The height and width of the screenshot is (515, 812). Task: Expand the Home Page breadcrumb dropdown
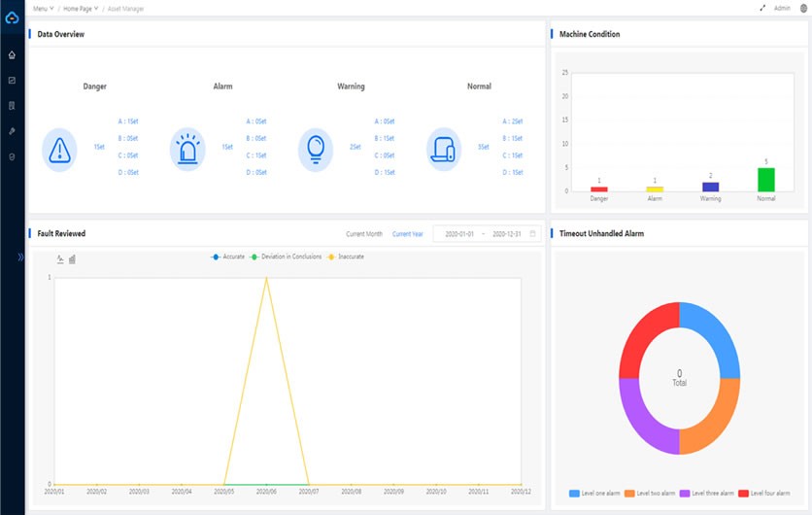[81, 8]
